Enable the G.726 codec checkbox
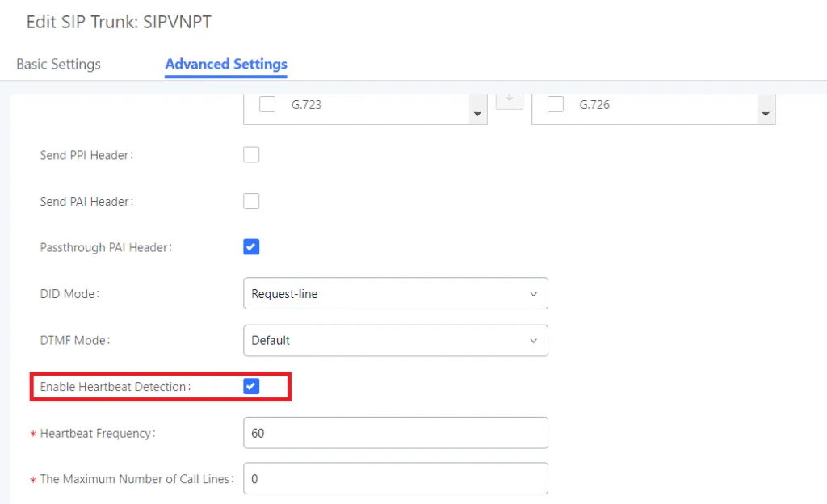 click(x=556, y=104)
